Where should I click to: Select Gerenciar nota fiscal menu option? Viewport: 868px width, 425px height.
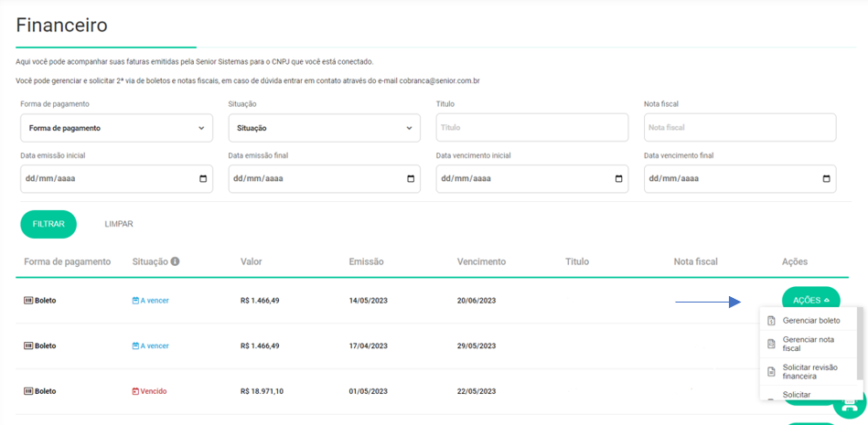pos(808,344)
